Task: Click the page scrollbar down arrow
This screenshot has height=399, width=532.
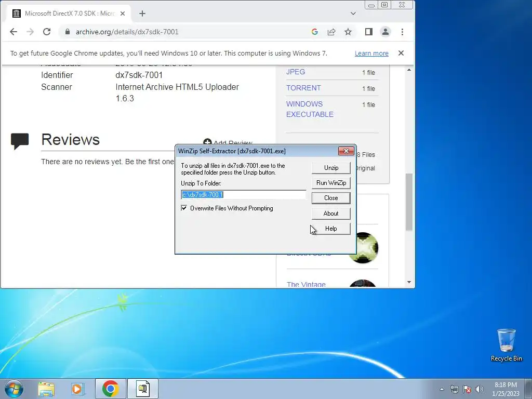Action: coord(409,282)
